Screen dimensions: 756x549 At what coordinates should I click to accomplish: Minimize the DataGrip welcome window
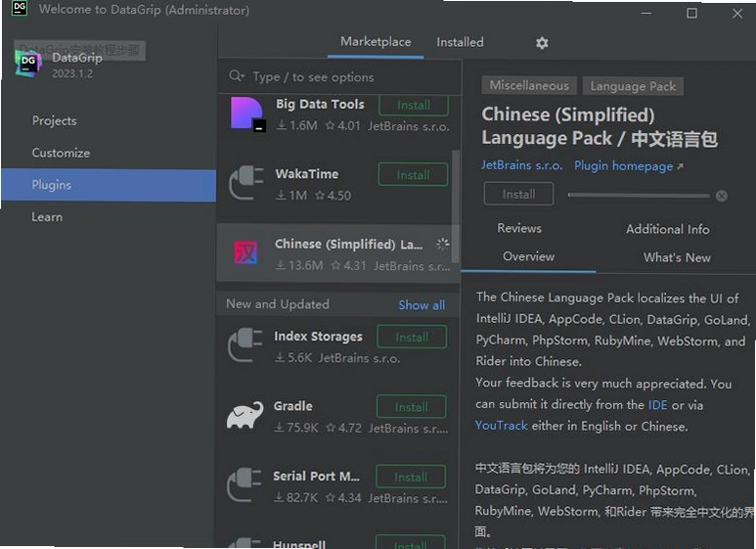[646, 13]
